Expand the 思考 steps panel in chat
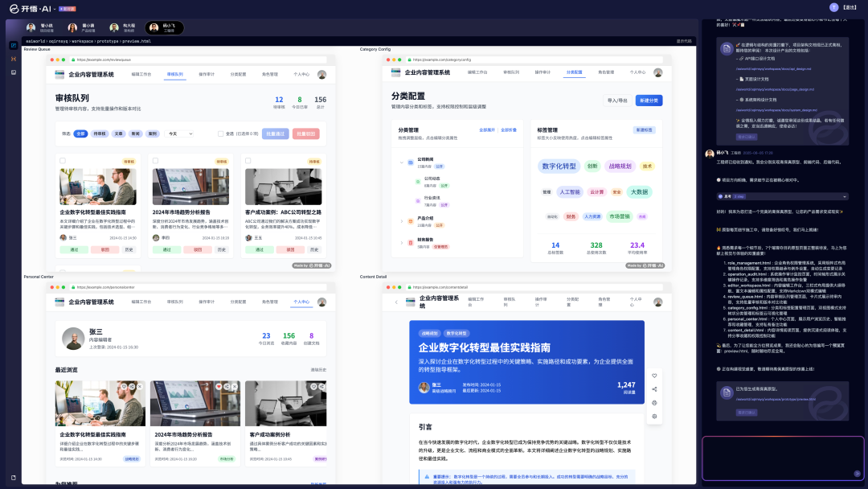Image resolution: width=868 pixels, height=489 pixels. (x=782, y=196)
